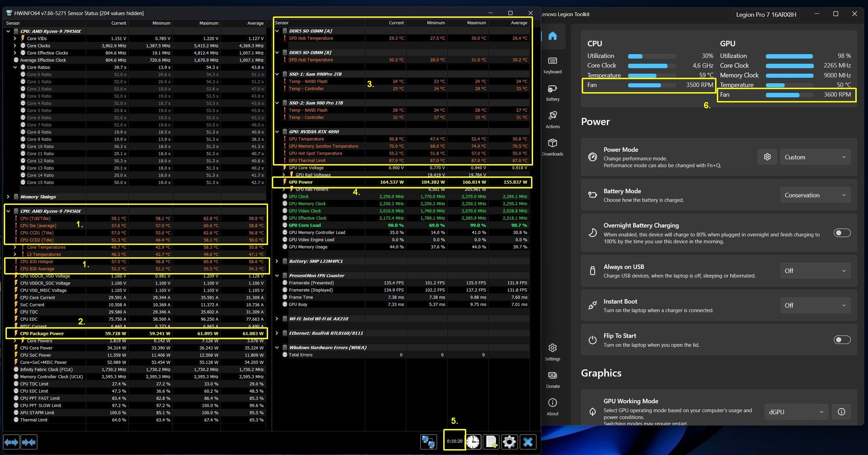Viewport: 868px width, 455px height.
Task: Open Power Mode Custom dropdown
Action: click(815, 157)
